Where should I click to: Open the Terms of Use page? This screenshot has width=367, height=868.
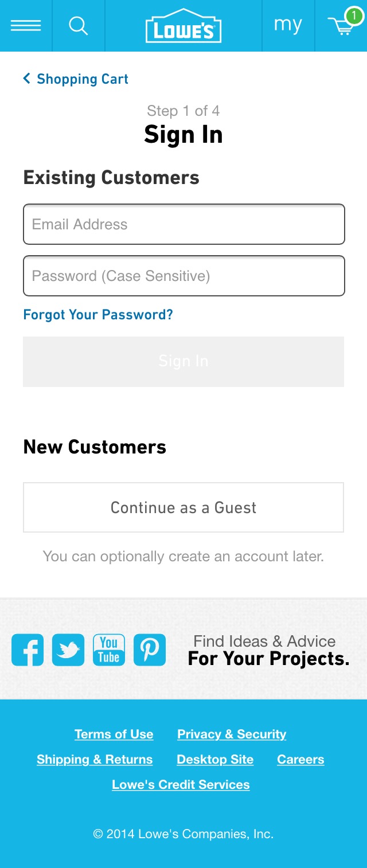click(x=114, y=734)
